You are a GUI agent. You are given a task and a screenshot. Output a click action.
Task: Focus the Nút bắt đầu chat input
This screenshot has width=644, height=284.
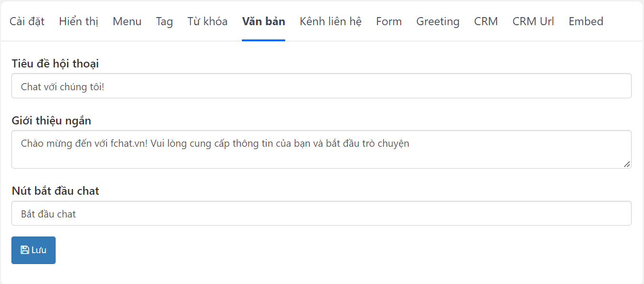click(321, 213)
